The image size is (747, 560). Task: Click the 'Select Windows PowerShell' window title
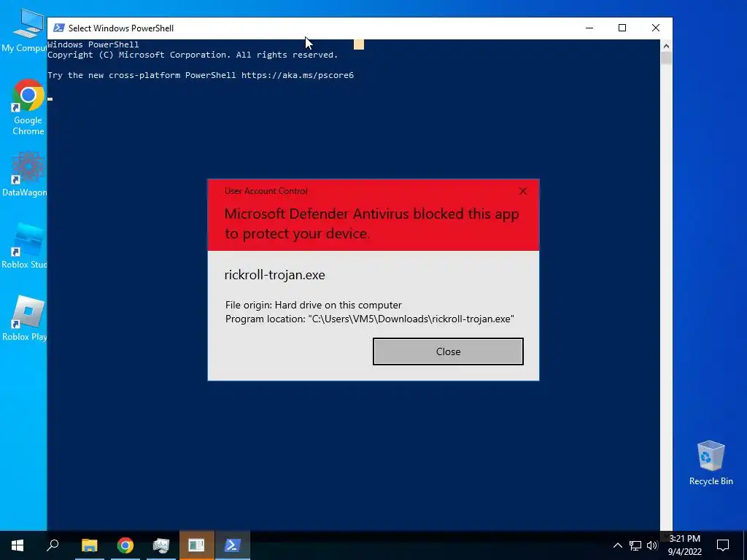121,28
